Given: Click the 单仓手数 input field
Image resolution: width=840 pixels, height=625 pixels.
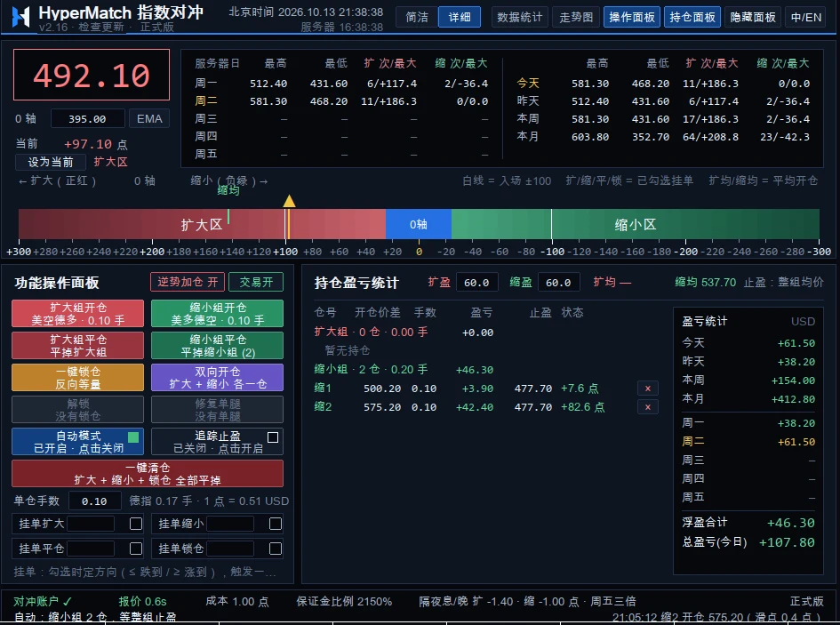Looking at the screenshot, I should click(95, 501).
